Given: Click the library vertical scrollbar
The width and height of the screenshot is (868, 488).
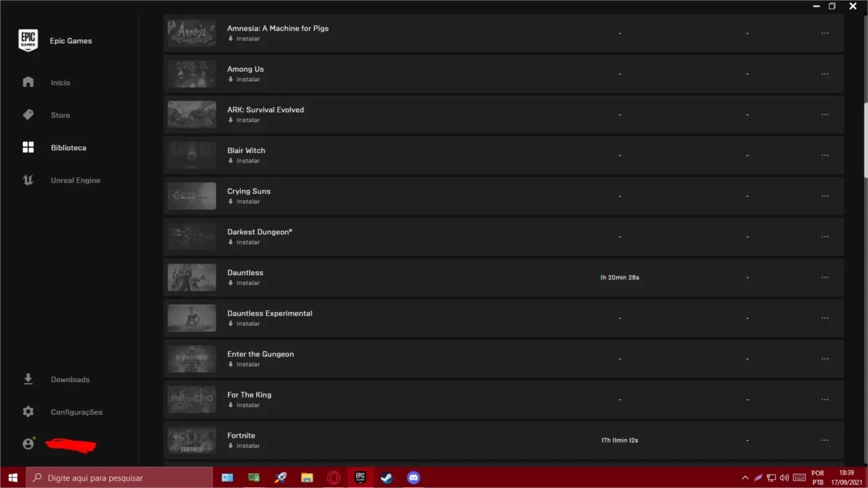Looking at the screenshot, I should click(x=864, y=93).
